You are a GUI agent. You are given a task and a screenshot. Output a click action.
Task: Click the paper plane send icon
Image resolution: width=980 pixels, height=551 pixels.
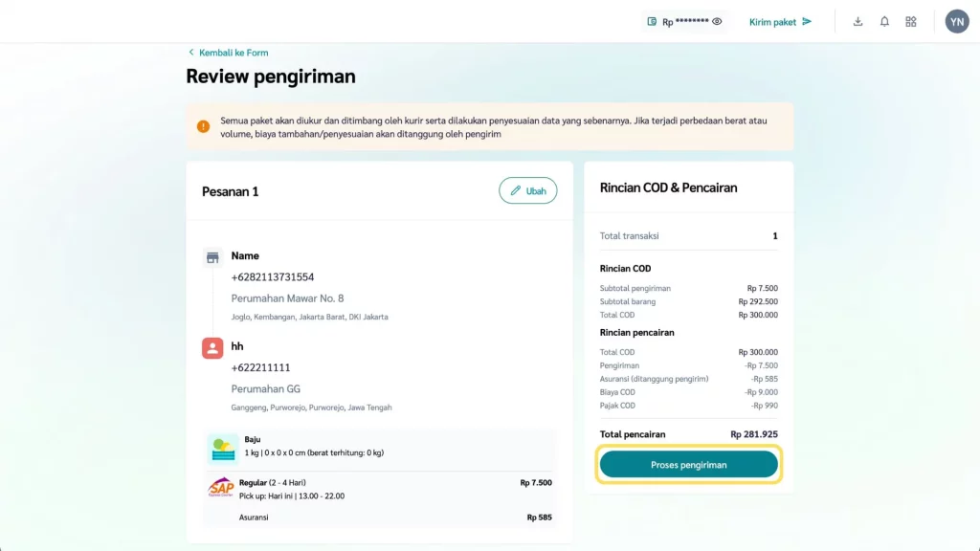click(x=807, y=21)
